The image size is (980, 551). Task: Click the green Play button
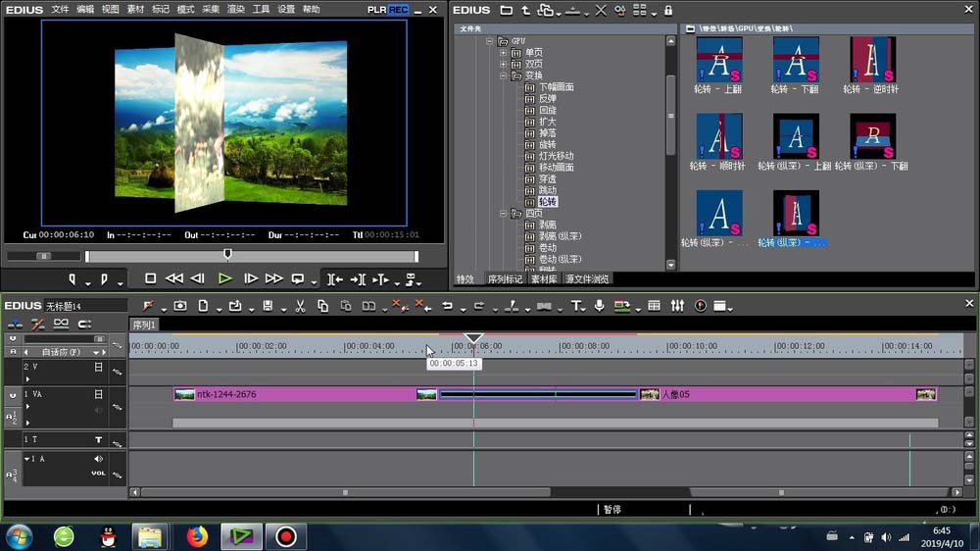tap(224, 278)
